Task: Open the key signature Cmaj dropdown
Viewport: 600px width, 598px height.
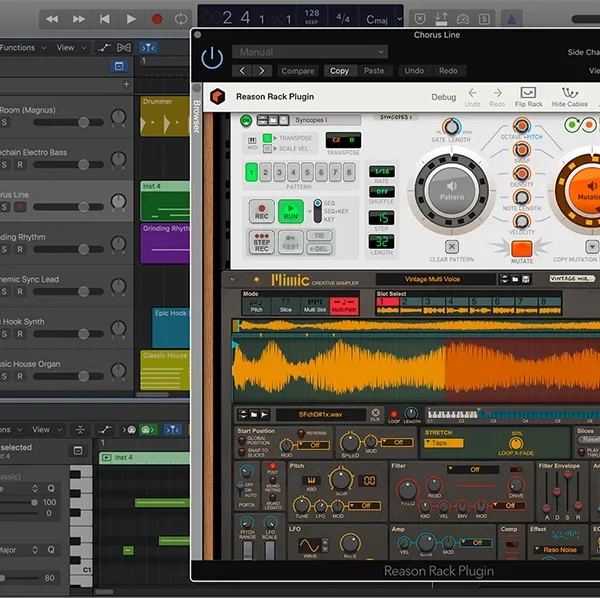Action: [384, 19]
